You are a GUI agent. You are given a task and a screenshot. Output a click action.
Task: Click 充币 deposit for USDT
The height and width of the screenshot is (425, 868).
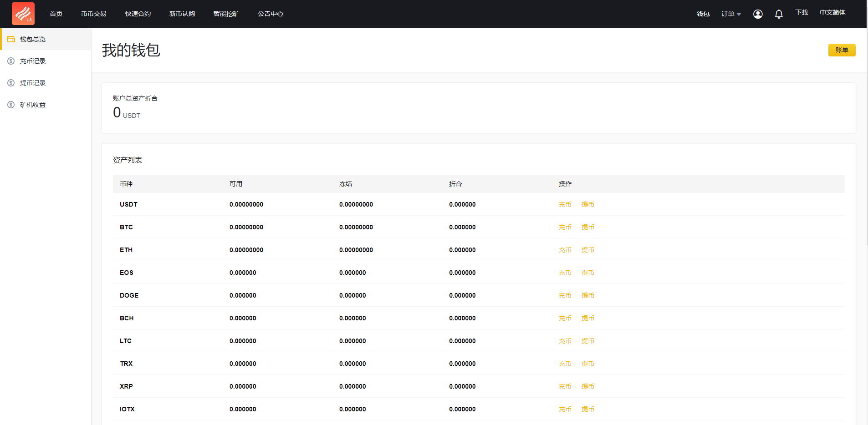(565, 205)
